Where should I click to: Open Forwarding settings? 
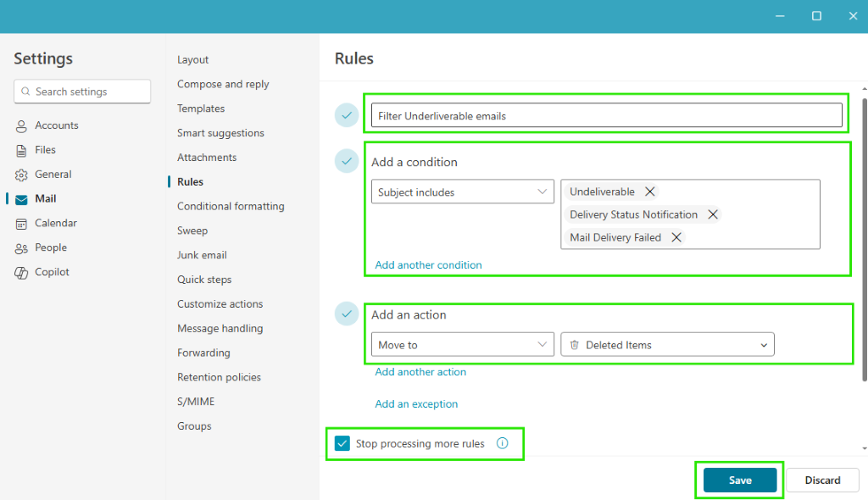(x=203, y=353)
